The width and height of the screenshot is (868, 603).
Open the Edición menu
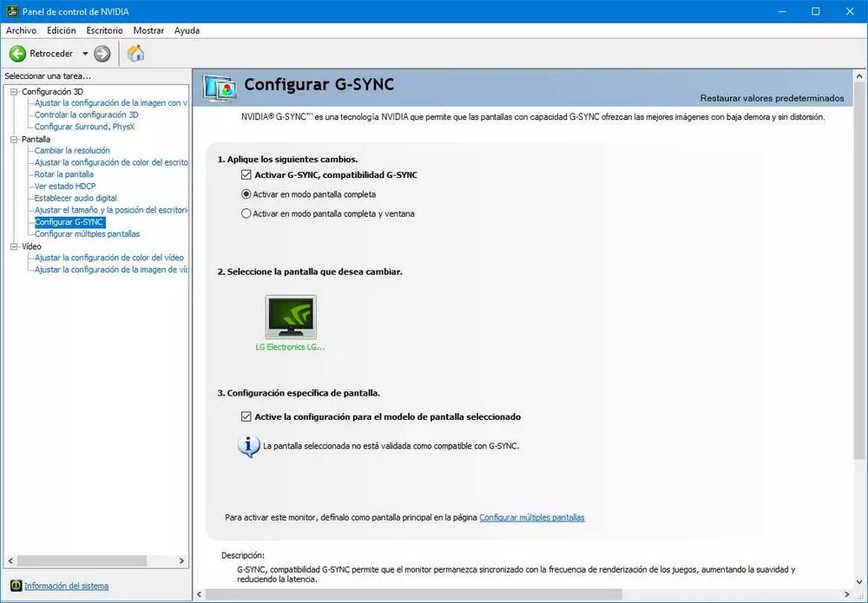tap(62, 30)
